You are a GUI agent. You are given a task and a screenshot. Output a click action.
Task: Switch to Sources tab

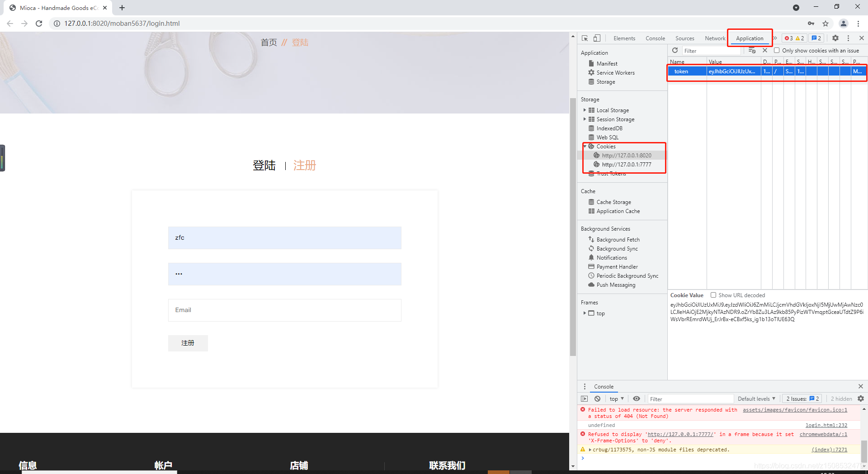tap(684, 38)
